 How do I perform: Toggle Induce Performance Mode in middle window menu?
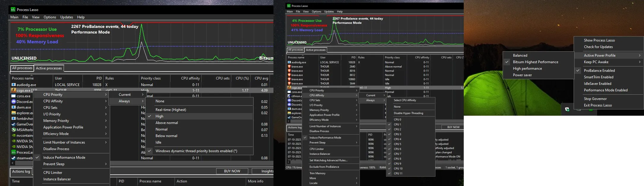tap(330, 138)
